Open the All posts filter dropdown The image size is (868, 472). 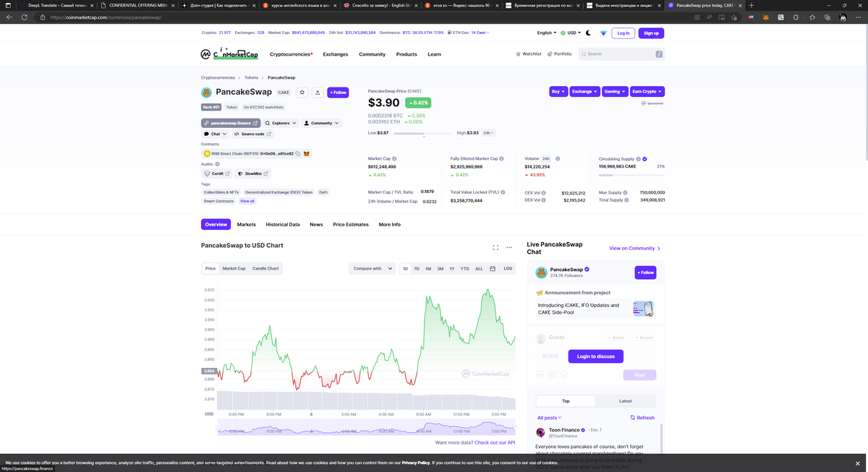(x=550, y=418)
